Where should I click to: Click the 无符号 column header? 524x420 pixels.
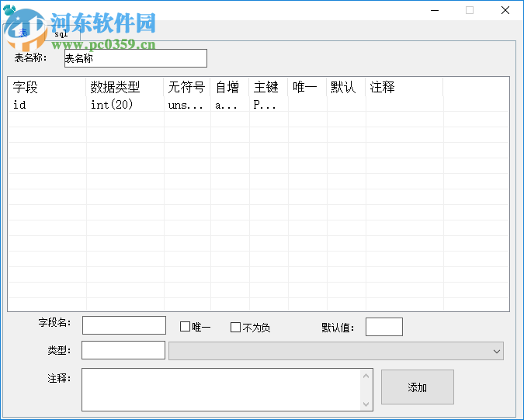[x=187, y=87]
